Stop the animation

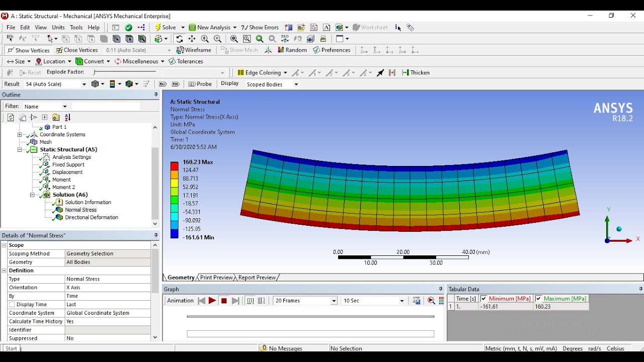224,301
